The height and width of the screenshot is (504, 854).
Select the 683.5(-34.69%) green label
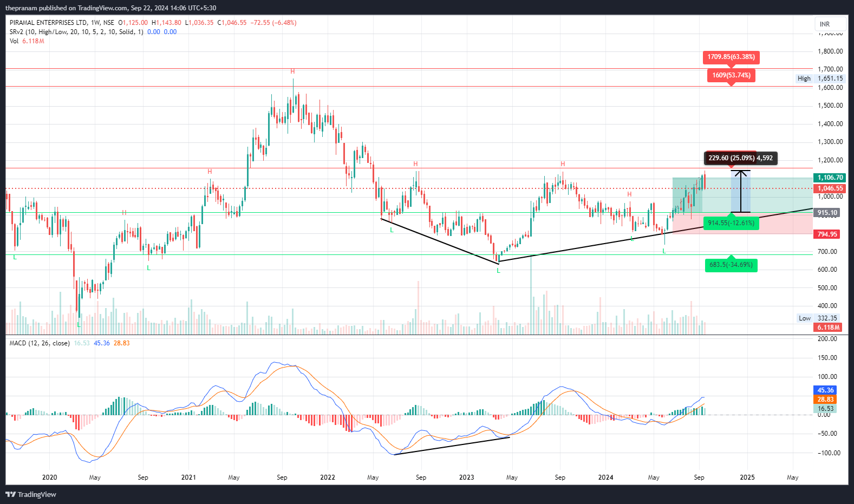pyautogui.click(x=731, y=265)
